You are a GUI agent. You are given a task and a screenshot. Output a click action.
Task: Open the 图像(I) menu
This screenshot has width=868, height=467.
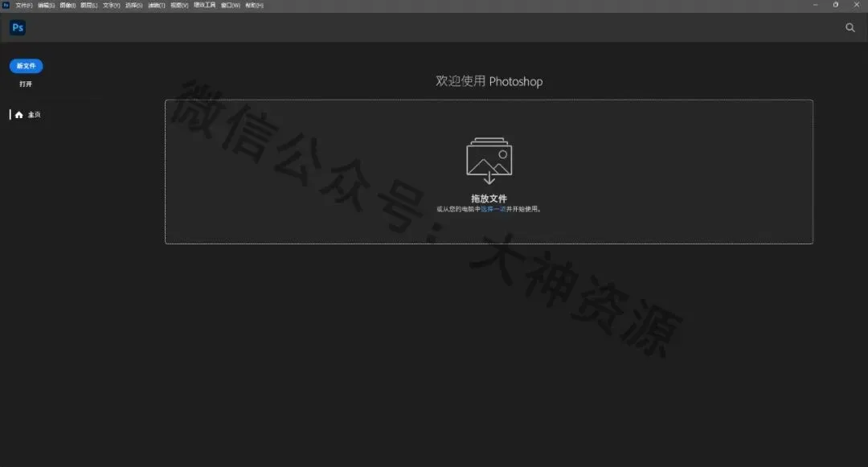tap(68, 5)
